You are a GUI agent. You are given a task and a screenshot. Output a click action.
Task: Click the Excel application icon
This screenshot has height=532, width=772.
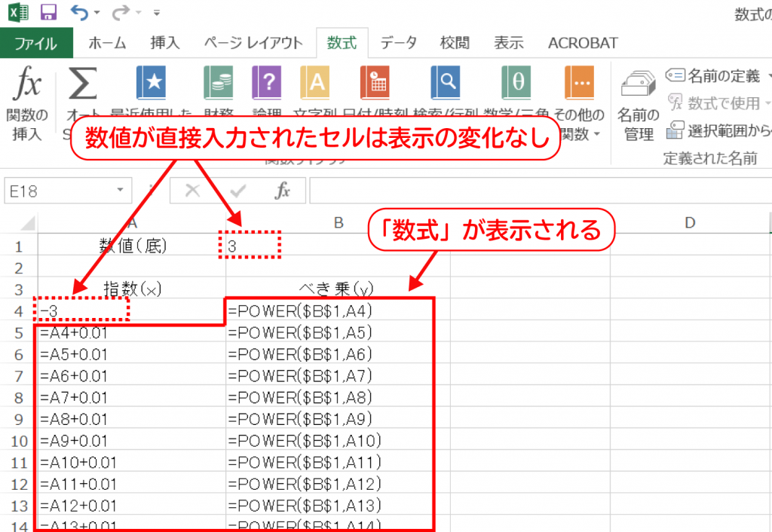18,12
